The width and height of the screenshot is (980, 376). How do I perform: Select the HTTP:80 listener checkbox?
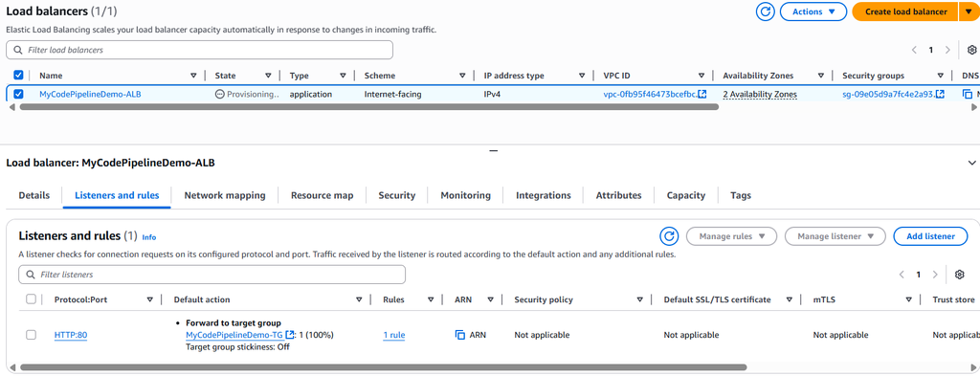(x=32, y=335)
